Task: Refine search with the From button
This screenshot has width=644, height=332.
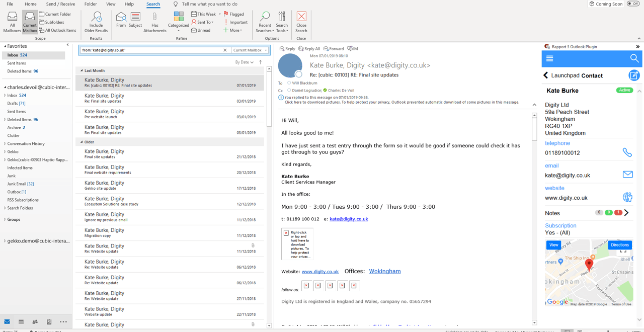Action: (121, 20)
